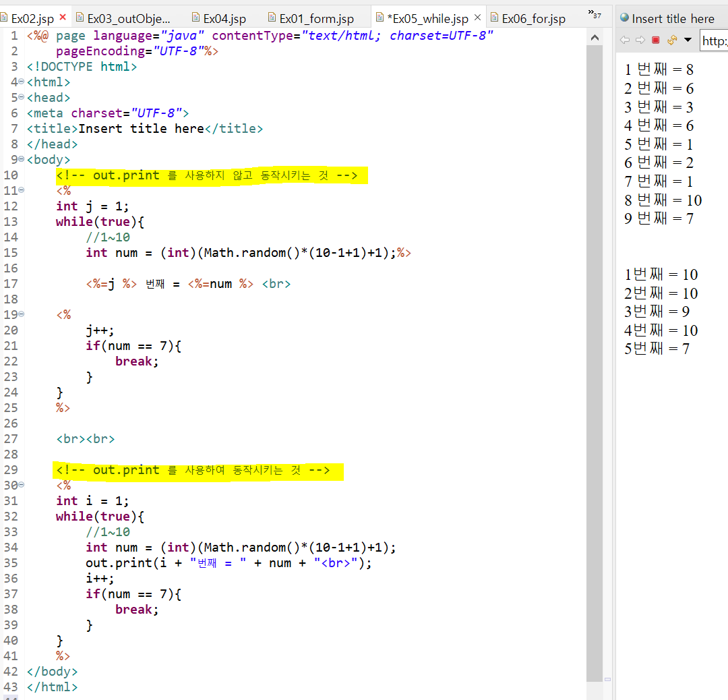Collapse the html fold at line 4
The image size is (728, 700).
tap(22, 82)
